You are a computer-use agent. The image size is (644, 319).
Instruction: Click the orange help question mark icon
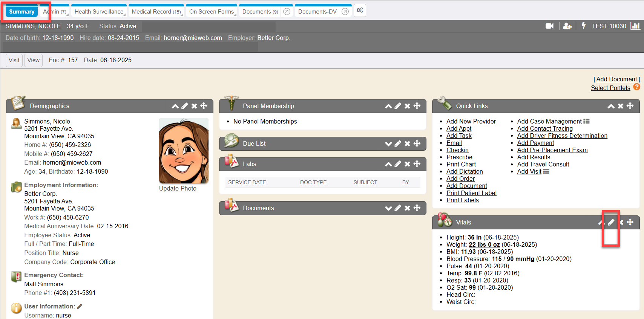[x=636, y=87]
